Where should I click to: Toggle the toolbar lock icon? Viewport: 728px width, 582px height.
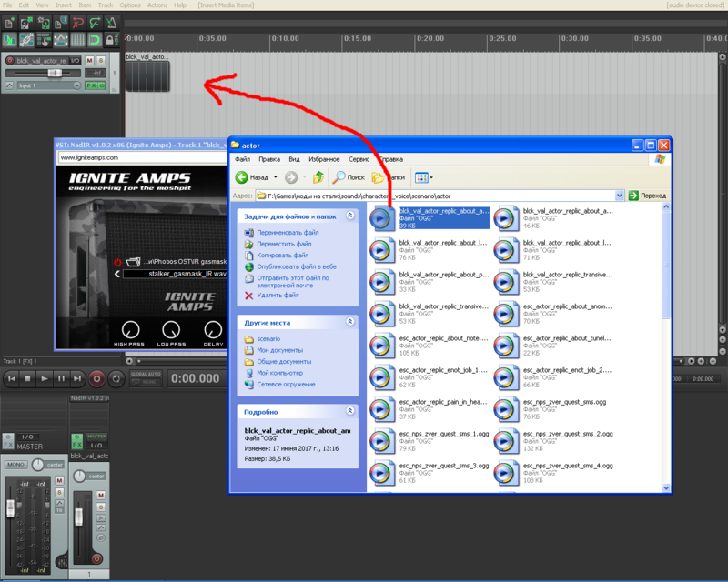point(110,40)
